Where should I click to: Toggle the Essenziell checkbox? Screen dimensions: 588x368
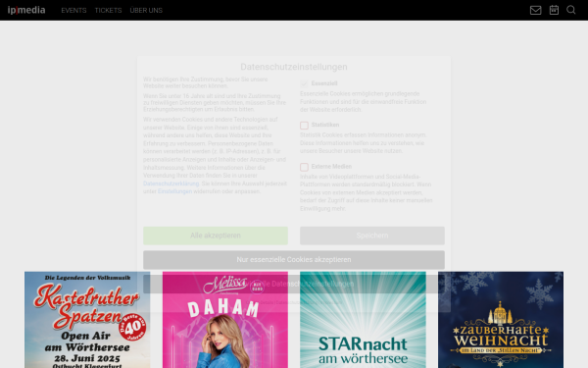(x=304, y=83)
